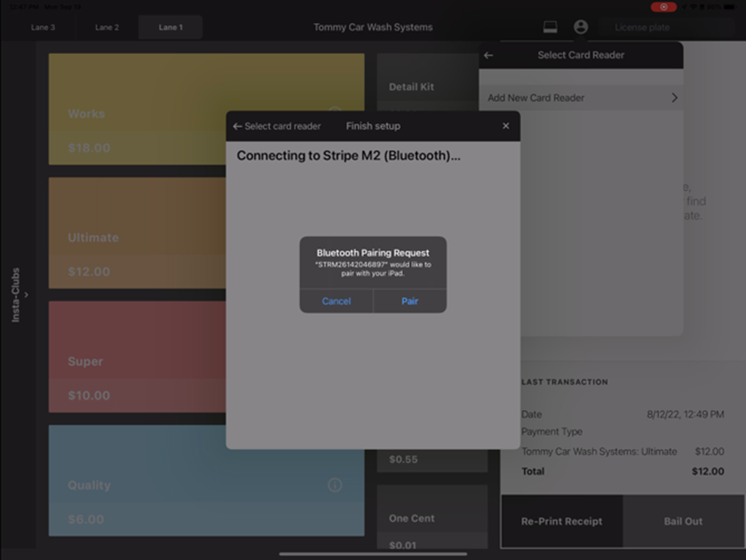Viewport: 746px width, 560px height.
Task: Close the Finish setup dialog
Action: [x=505, y=126]
